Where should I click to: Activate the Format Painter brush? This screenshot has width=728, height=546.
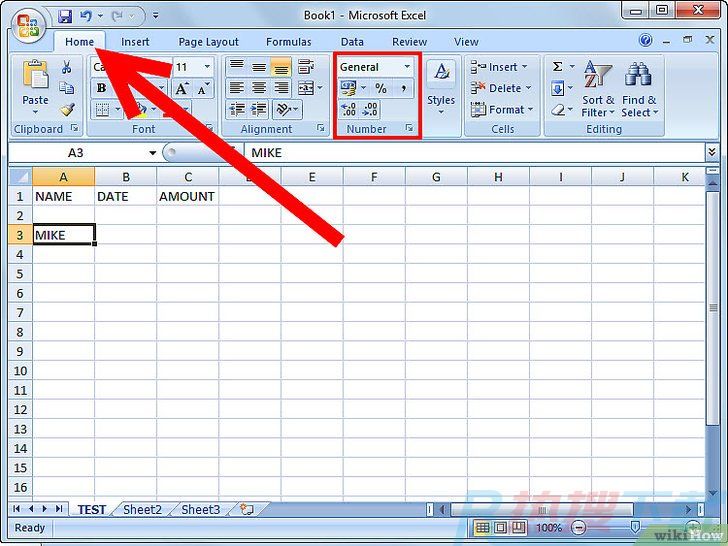coord(67,110)
